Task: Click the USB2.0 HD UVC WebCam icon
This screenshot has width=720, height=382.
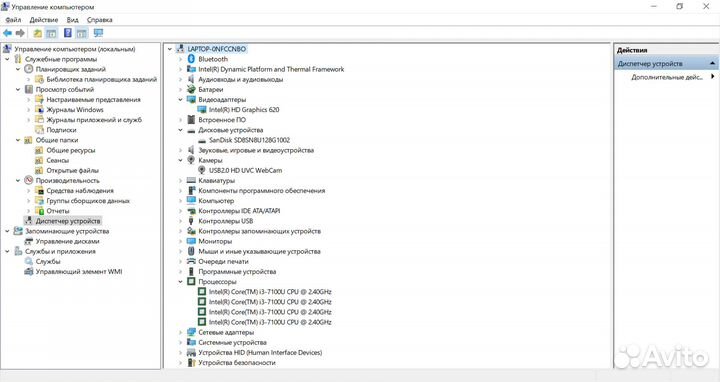Action: click(202, 170)
